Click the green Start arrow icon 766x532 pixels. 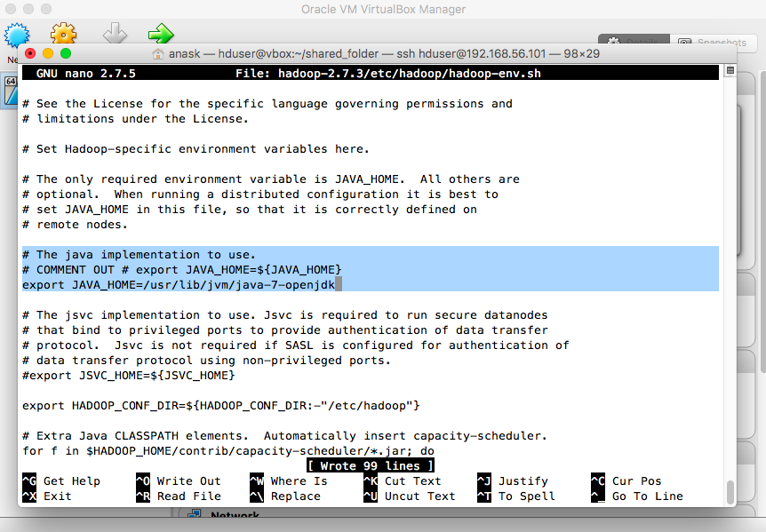(161, 34)
